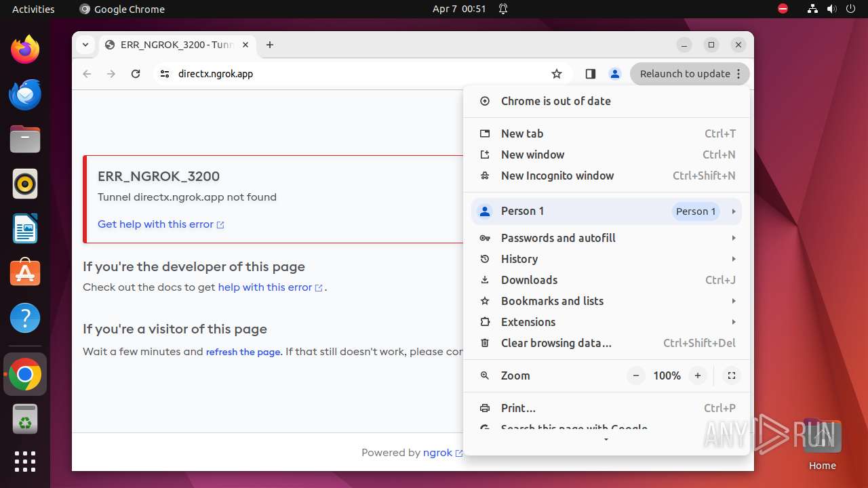Open power icon in system tray
The image size is (868, 488).
(x=850, y=9)
